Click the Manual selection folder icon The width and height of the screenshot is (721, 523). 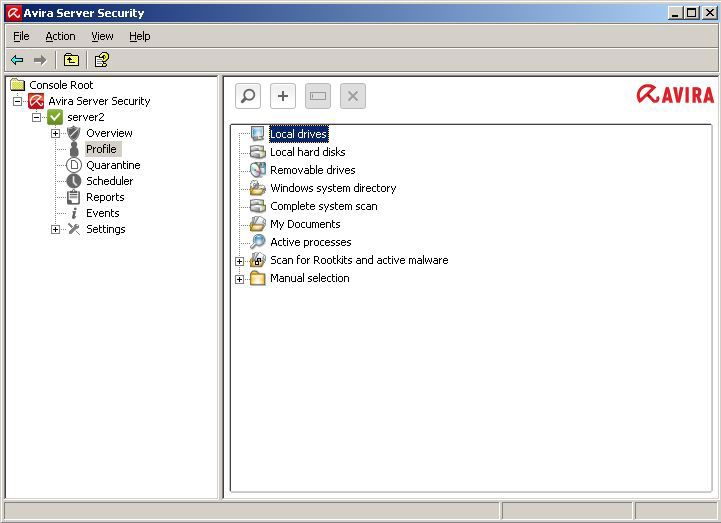pyautogui.click(x=258, y=278)
